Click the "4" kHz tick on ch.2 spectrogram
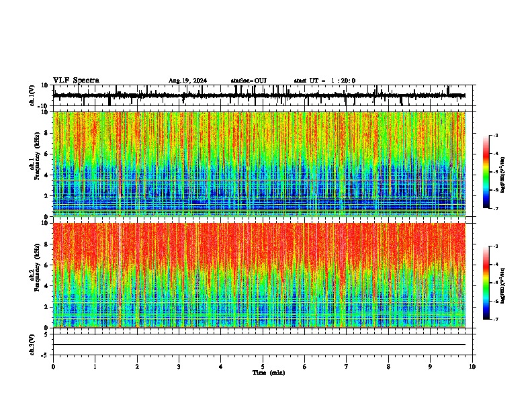 coord(47,286)
